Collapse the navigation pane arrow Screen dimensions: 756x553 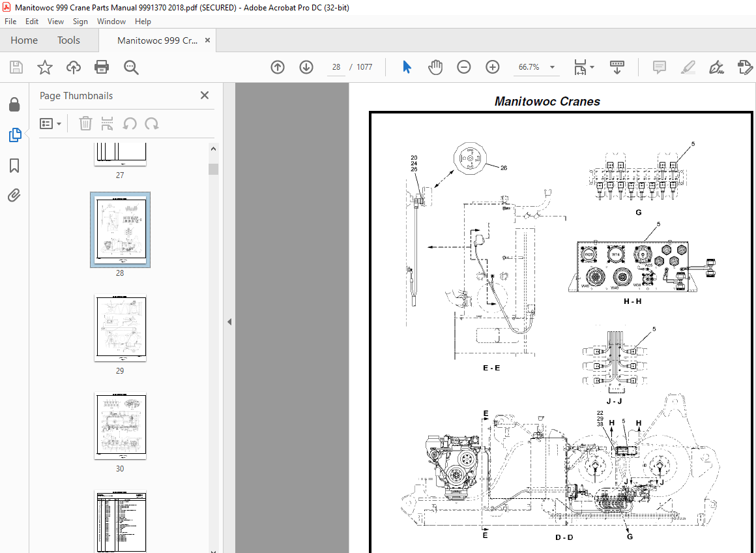point(229,322)
